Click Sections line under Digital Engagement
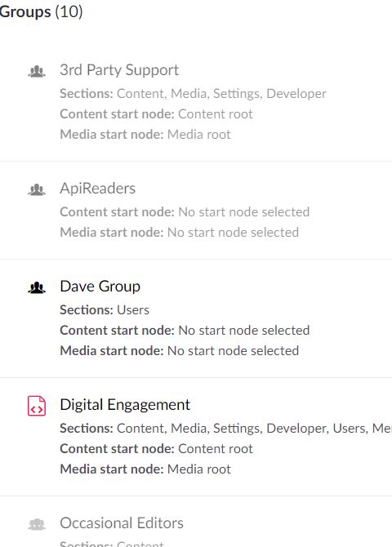Viewport: 392px width, 547px height. [226, 429]
